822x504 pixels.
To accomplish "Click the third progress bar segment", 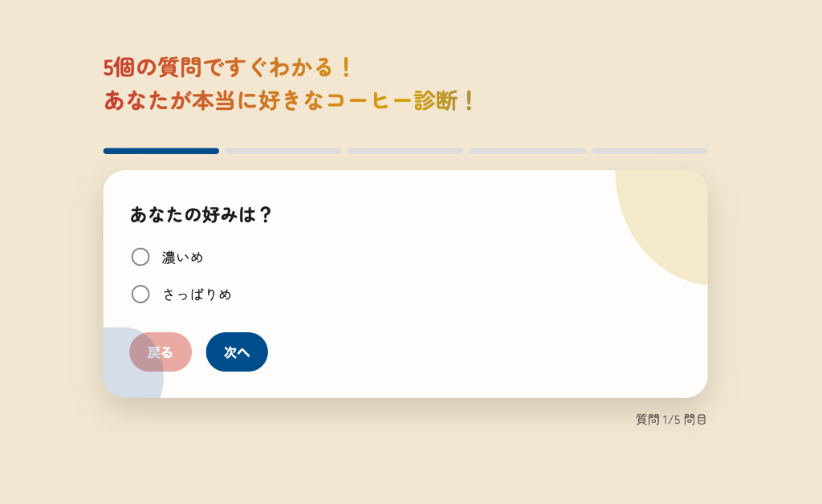I will pyautogui.click(x=405, y=151).
